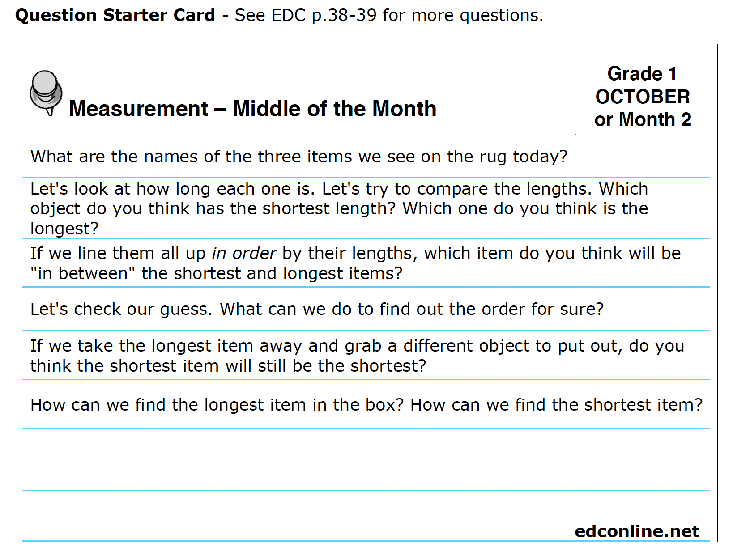733x560 pixels.
Task: Click the compare the lengths question
Action: pos(339,208)
